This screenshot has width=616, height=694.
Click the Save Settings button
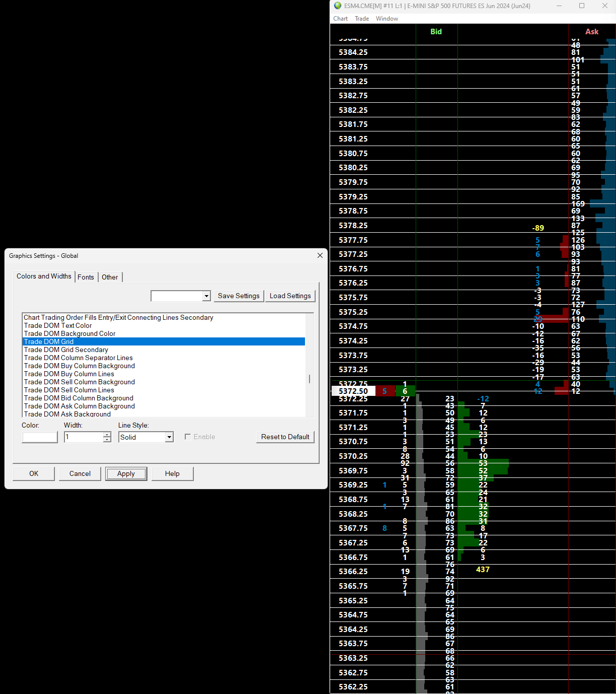(239, 296)
